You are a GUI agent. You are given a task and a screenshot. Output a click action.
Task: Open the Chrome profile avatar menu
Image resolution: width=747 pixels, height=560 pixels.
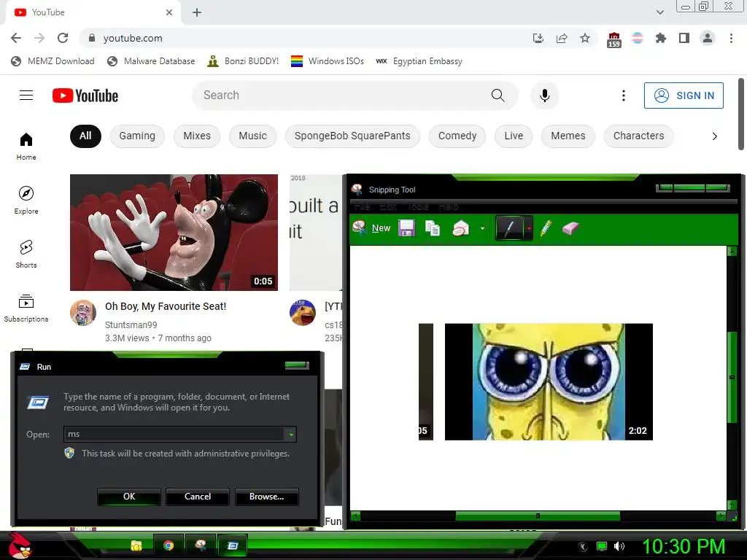tap(708, 38)
